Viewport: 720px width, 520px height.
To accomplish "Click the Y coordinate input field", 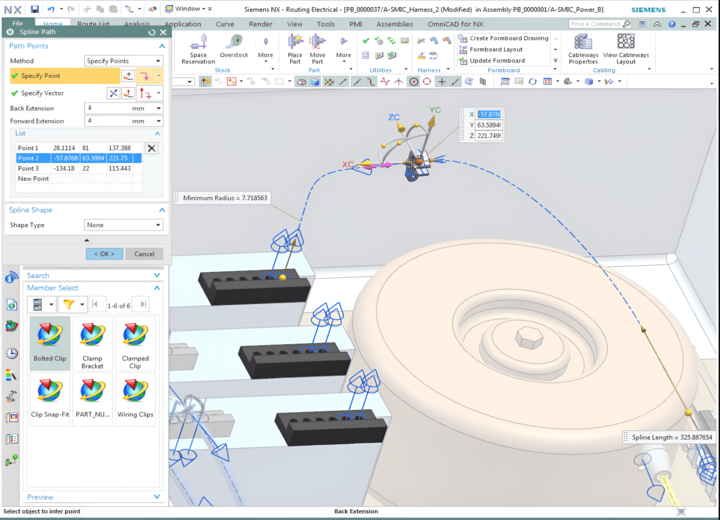I will (x=489, y=125).
